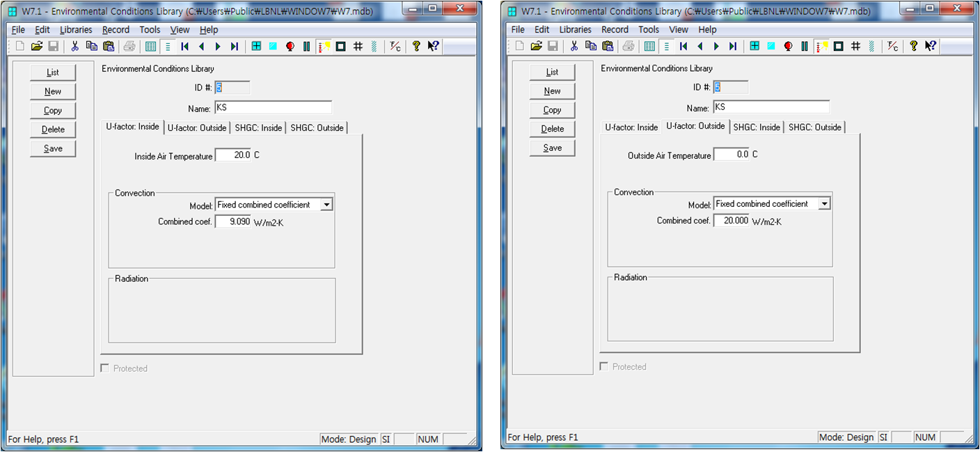Select SHGC: Outside tab in right window
The width and height of the screenshot is (980, 452).
[815, 127]
